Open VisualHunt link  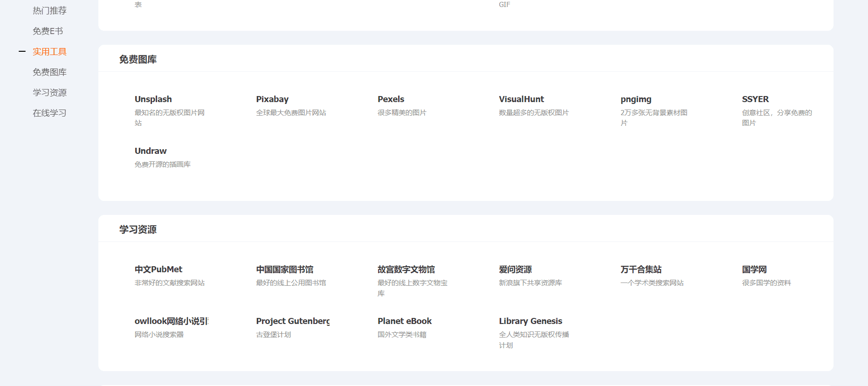[521, 99]
